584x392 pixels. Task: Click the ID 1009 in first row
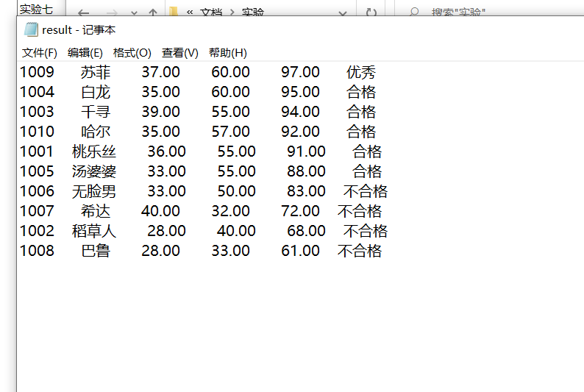pyautogui.click(x=37, y=72)
